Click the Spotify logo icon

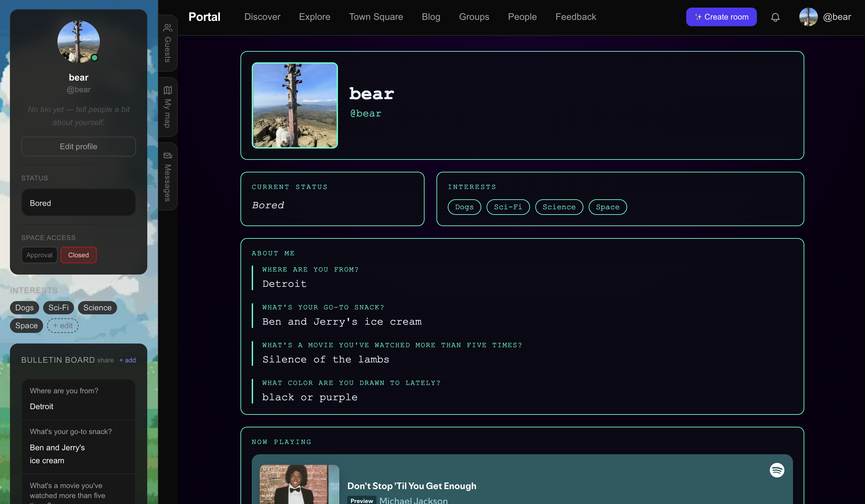(x=777, y=470)
